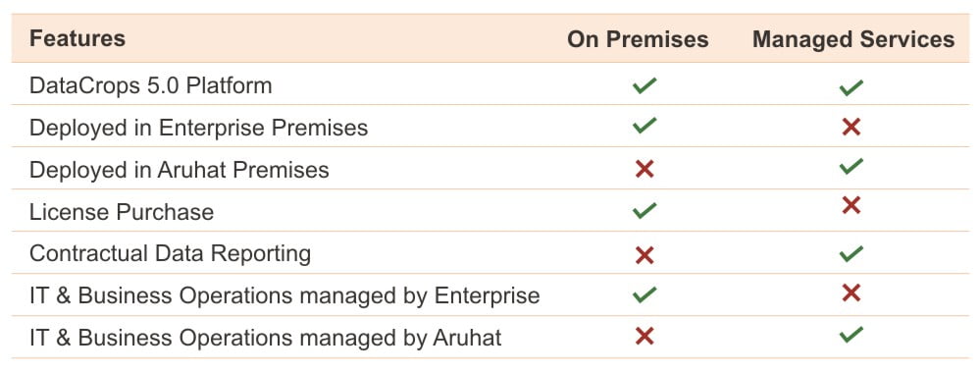Click On Premises cross for Contractual Data Reporting
The height and width of the screenshot is (373, 980).
(x=645, y=254)
